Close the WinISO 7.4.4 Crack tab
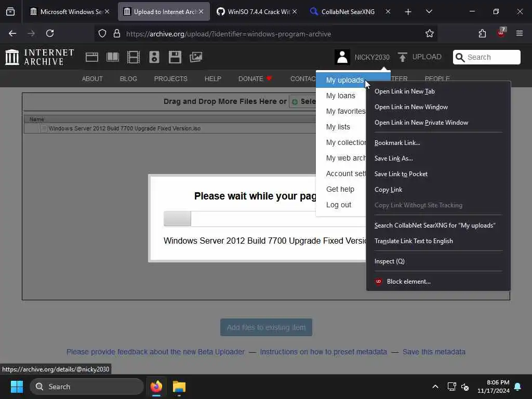The height and width of the screenshot is (399, 532). [295, 11]
